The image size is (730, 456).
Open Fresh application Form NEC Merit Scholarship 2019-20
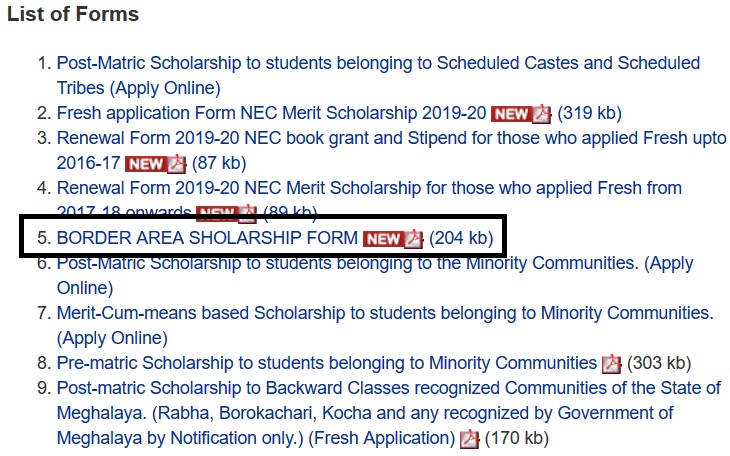click(x=270, y=113)
